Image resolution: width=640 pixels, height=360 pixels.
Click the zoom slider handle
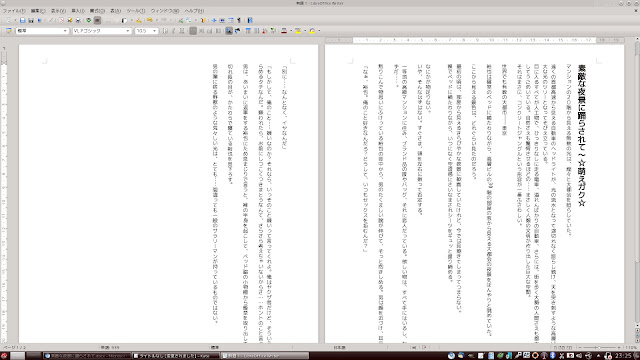click(x=599, y=348)
